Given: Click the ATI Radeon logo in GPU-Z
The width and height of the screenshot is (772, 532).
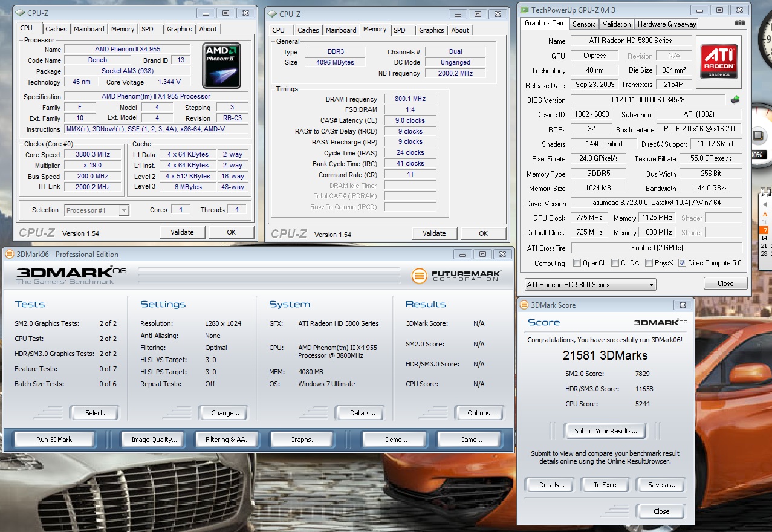Looking at the screenshot, I should point(719,62).
